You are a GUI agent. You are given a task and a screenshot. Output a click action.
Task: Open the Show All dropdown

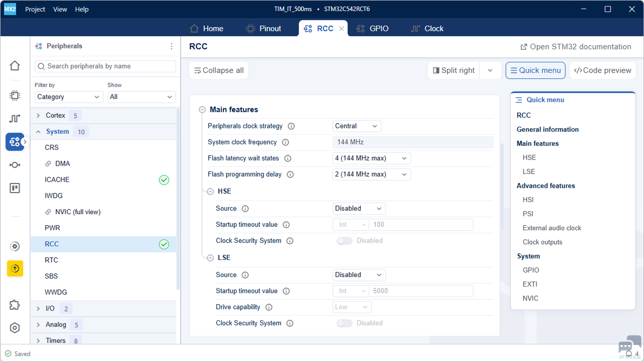coord(141,97)
